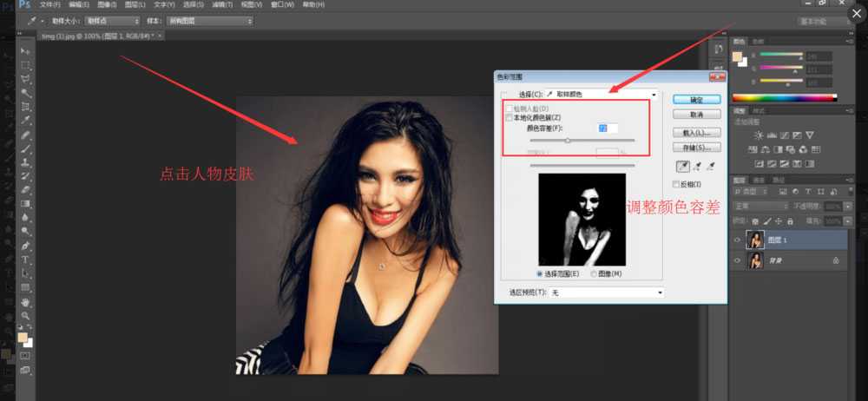The height and width of the screenshot is (401, 868).
Task: Select the Lasso tool
Action: [x=26, y=79]
